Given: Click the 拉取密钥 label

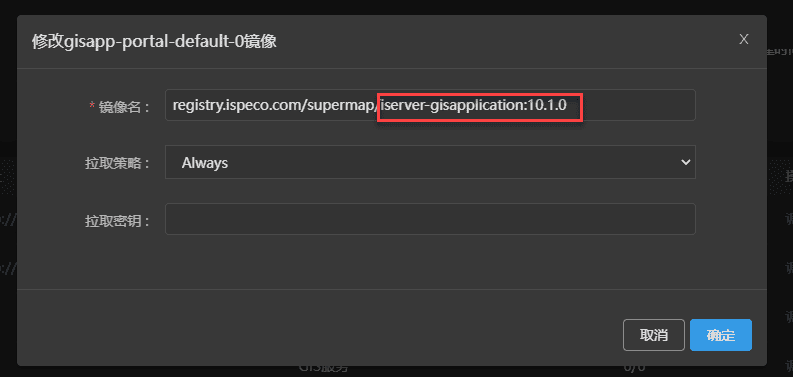Looking at the screenshot, I should tap(117, 221).
